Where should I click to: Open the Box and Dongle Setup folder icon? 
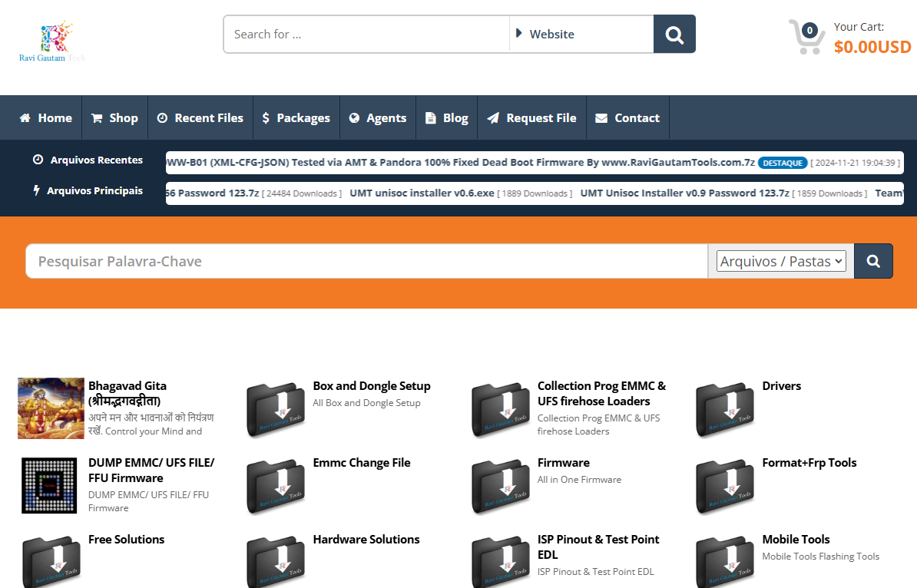pos(276,409)
